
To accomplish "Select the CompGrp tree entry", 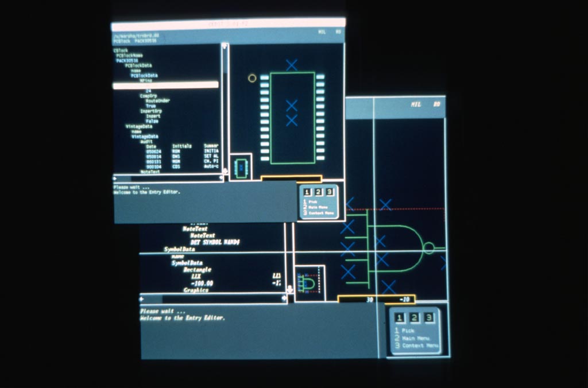I will pyautogui.click(x=148, y=96).
